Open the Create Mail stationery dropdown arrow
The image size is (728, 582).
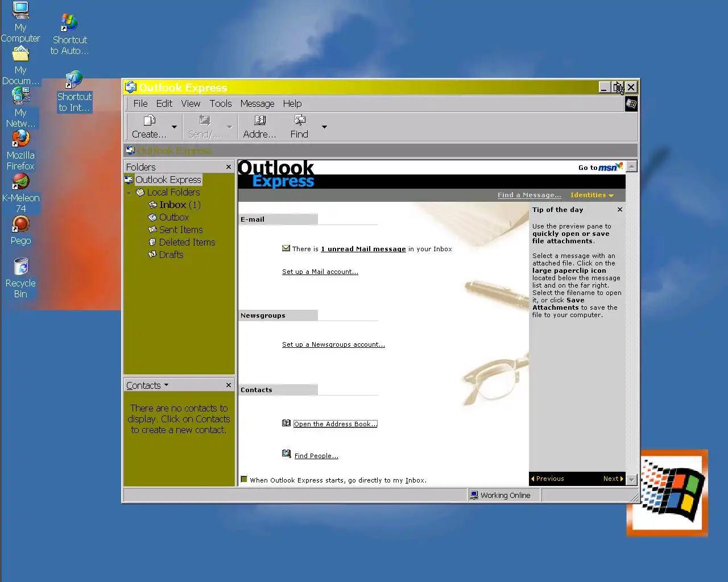coord(174,127)
